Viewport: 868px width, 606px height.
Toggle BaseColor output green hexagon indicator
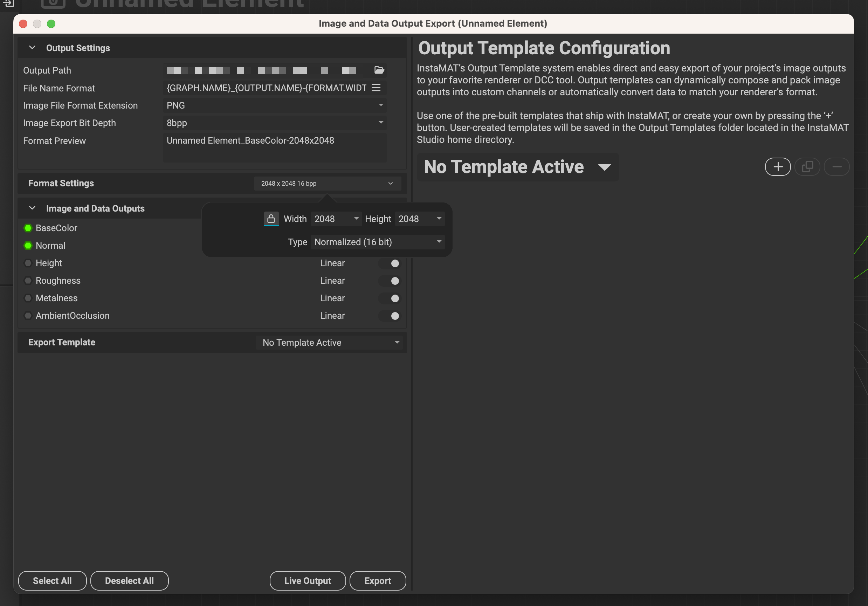[28, 228]
